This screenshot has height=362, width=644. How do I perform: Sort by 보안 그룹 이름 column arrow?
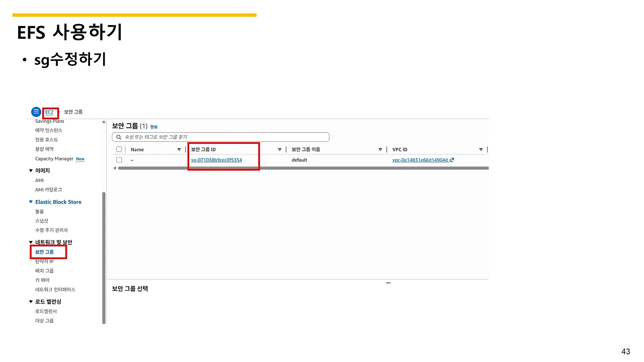pyautogui.click(x=380, y=149)
